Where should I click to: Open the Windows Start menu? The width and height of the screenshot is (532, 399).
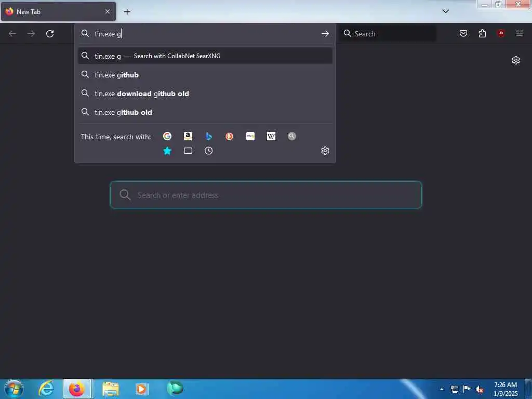14,389
